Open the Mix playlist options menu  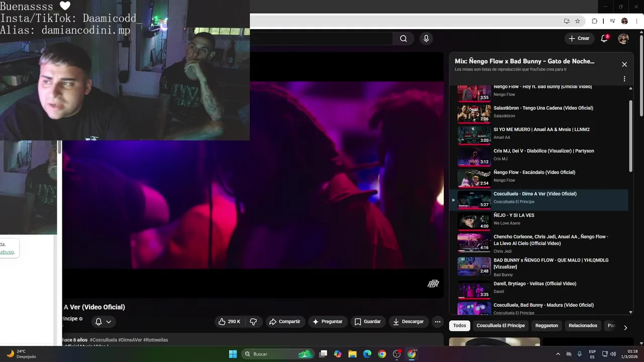point(624,79)
